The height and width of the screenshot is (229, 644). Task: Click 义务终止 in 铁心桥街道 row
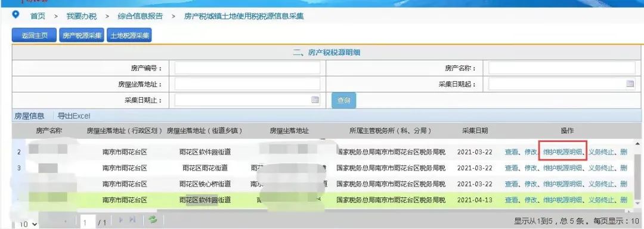click(601, 184)
